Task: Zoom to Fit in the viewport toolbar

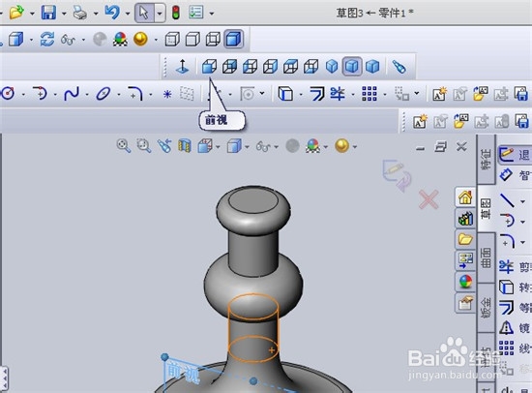Action: click(x=124, y=146)
